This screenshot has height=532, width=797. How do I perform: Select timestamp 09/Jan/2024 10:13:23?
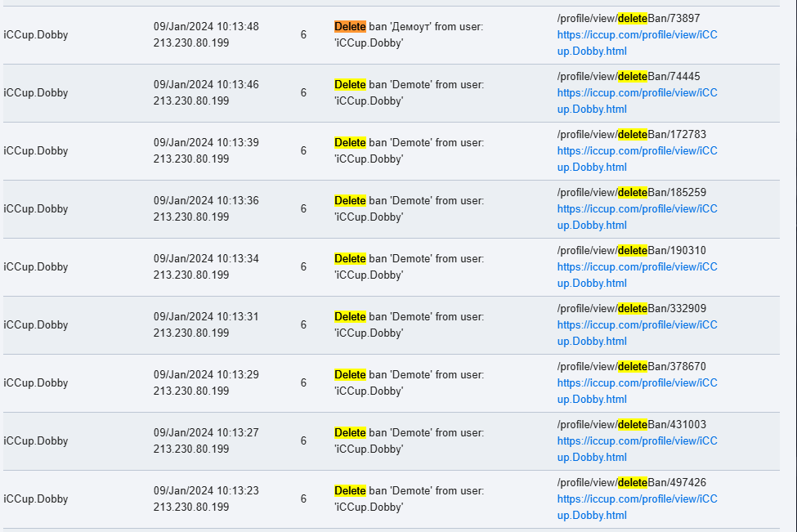tap(206, 490)
